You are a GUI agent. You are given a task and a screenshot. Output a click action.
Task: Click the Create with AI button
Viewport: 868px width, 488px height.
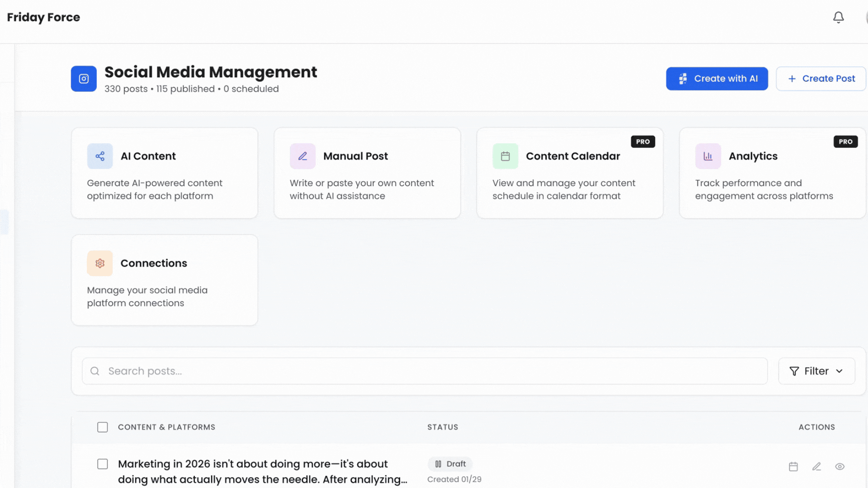pyautogui.click(x=717, y=79)
